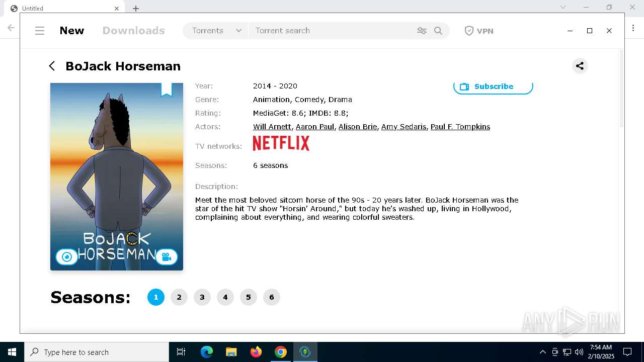Select season 2
Image resolution: width=644 pixels, height=362 pixels.
coord(179,297)
